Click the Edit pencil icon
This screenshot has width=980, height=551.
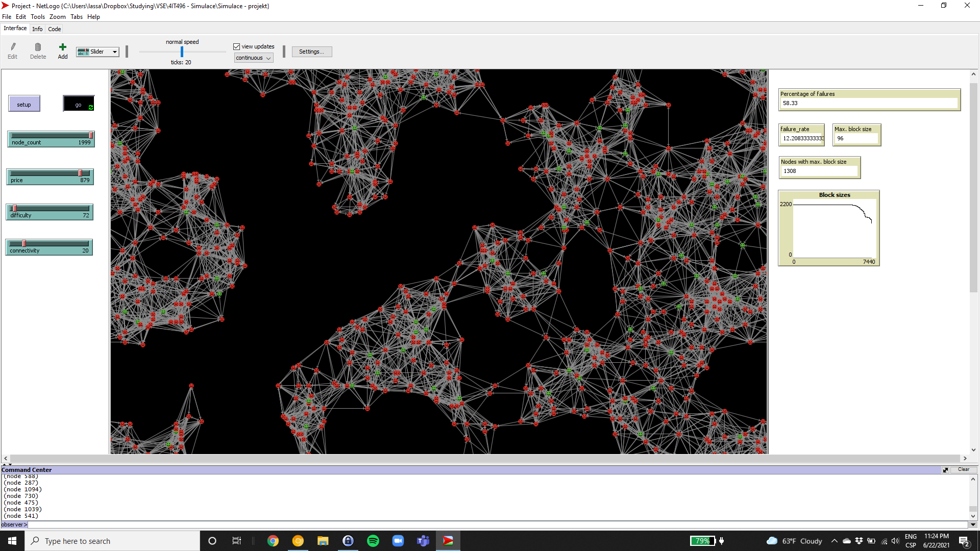(13, 47)
